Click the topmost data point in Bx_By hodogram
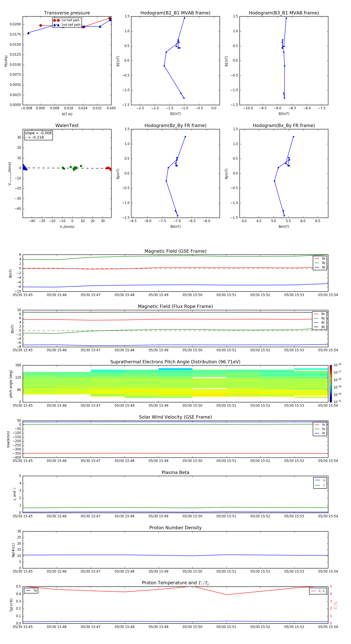Viewport: 351px width, 644px height. 293,137
